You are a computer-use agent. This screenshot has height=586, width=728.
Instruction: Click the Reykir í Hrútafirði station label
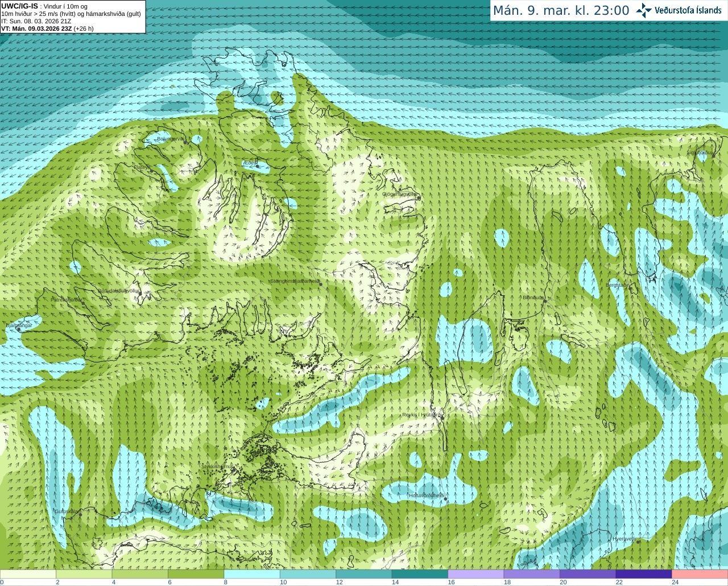pos(422,415)
